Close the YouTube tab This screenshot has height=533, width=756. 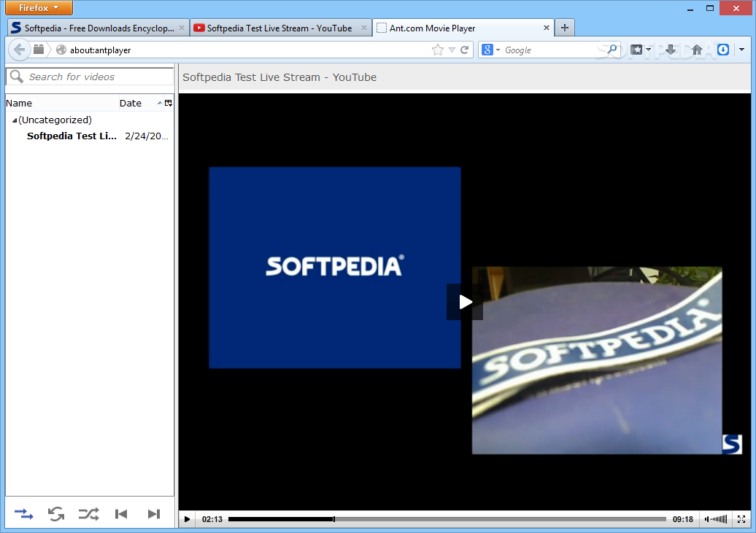[x=364, y=28]
